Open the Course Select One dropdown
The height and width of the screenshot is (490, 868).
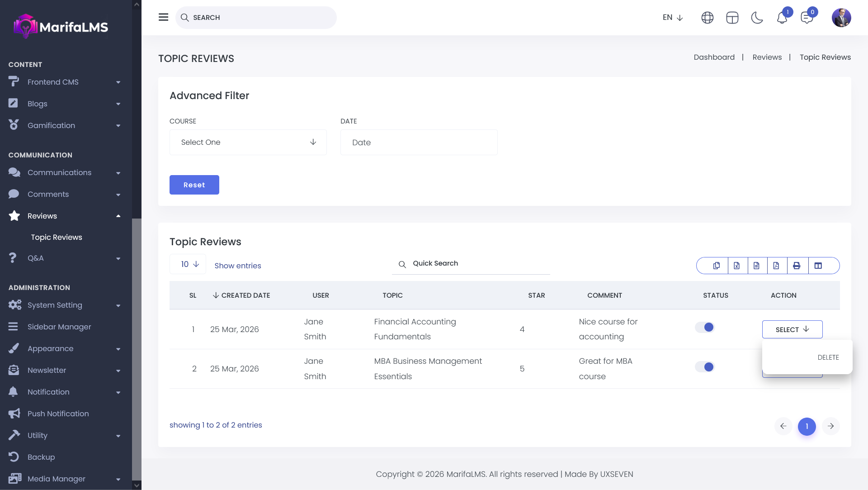coord(248,143)
